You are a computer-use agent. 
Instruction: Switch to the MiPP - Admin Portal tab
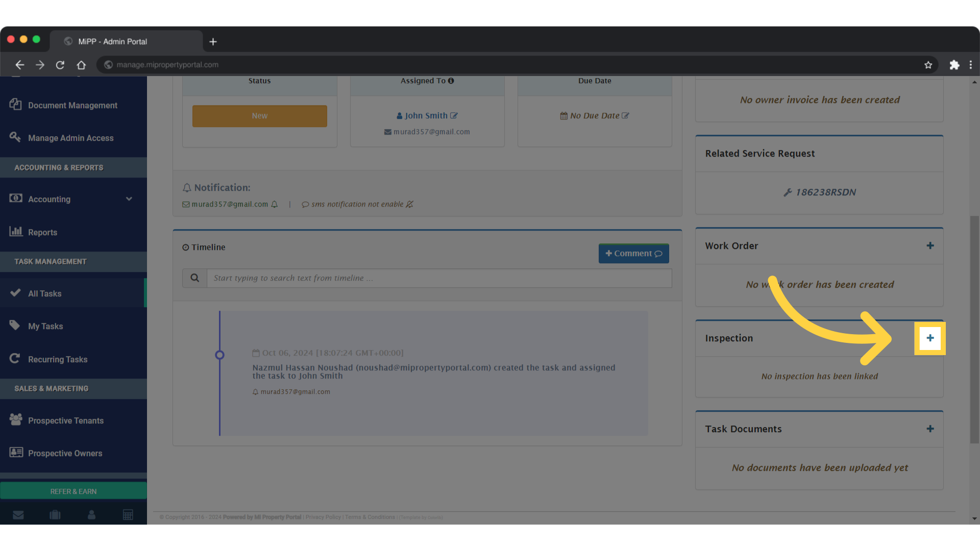coord(112,41)
